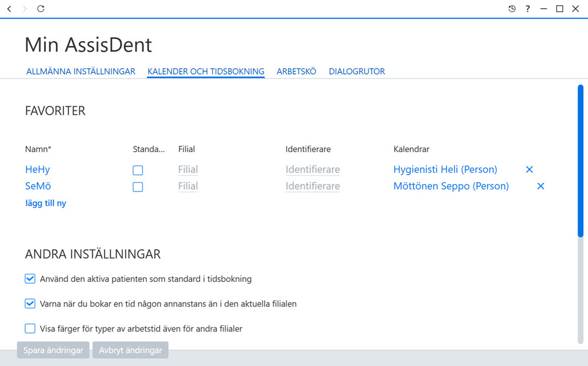Click the lägg till ny link

[x=46, y=203]
